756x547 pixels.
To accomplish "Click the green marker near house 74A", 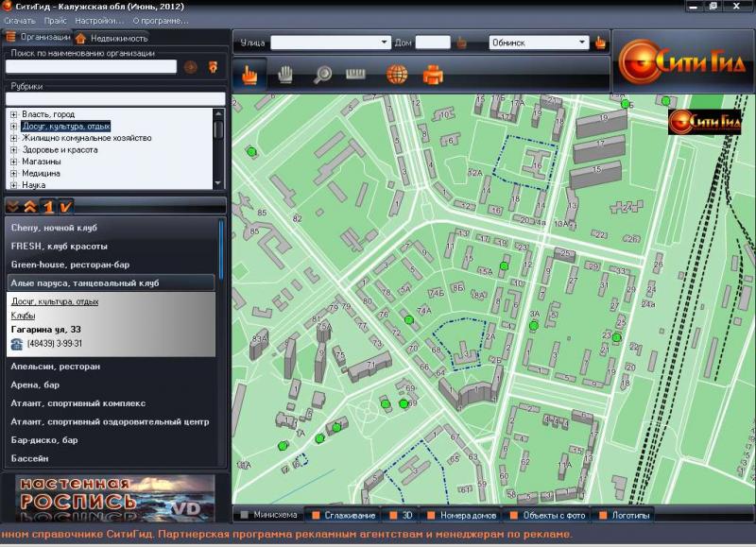I will [x=409, y=319].
